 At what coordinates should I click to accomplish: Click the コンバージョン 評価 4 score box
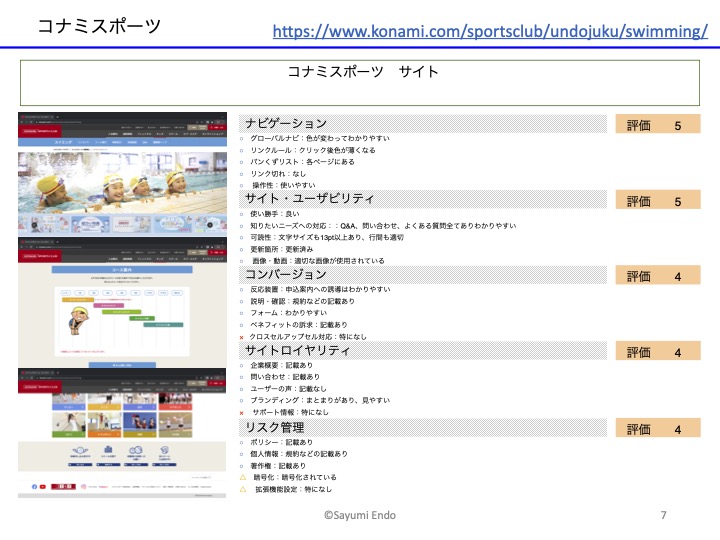click(657, 276)
